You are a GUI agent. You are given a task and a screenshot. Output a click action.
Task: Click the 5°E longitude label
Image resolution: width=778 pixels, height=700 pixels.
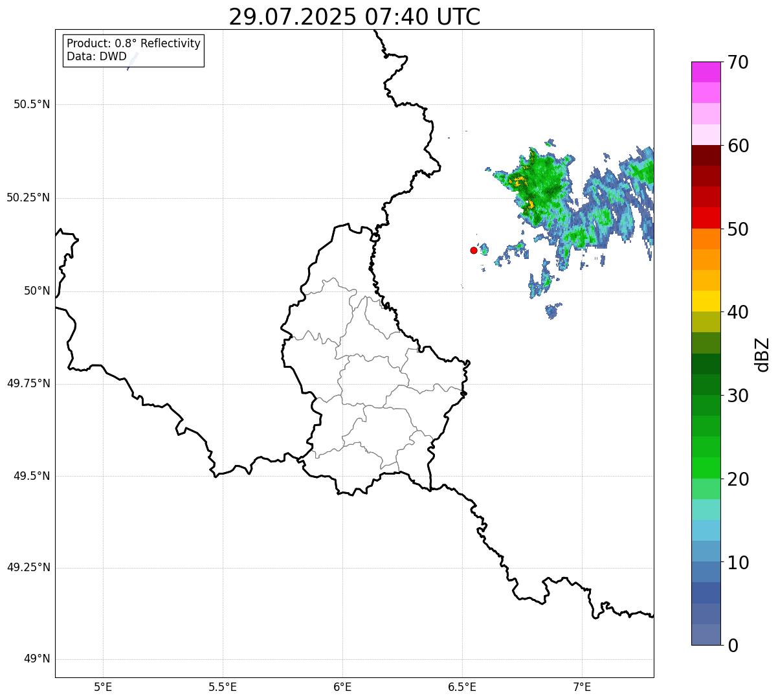point(103,686)
